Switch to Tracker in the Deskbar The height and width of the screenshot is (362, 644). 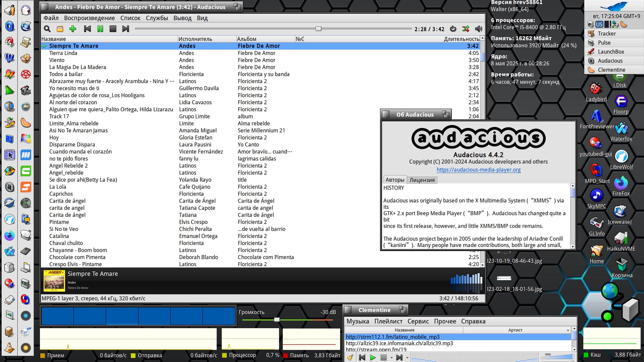tap(614, 34)
